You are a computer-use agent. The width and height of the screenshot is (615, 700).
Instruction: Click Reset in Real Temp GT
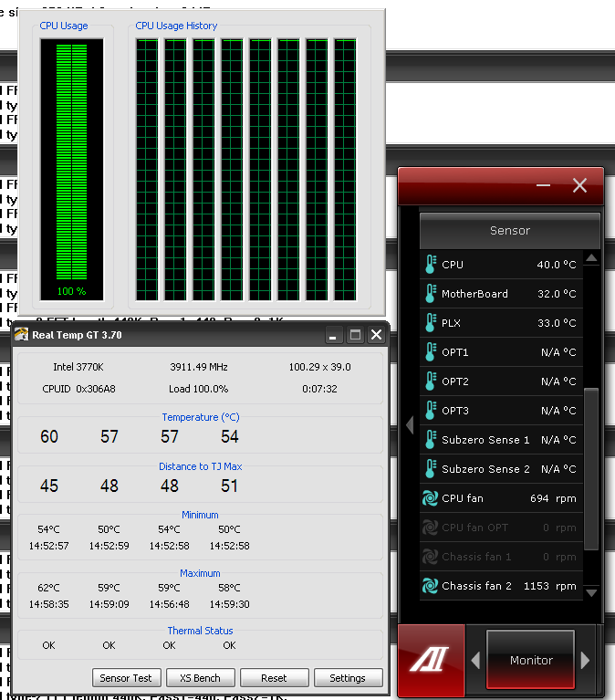pos(274,678)
